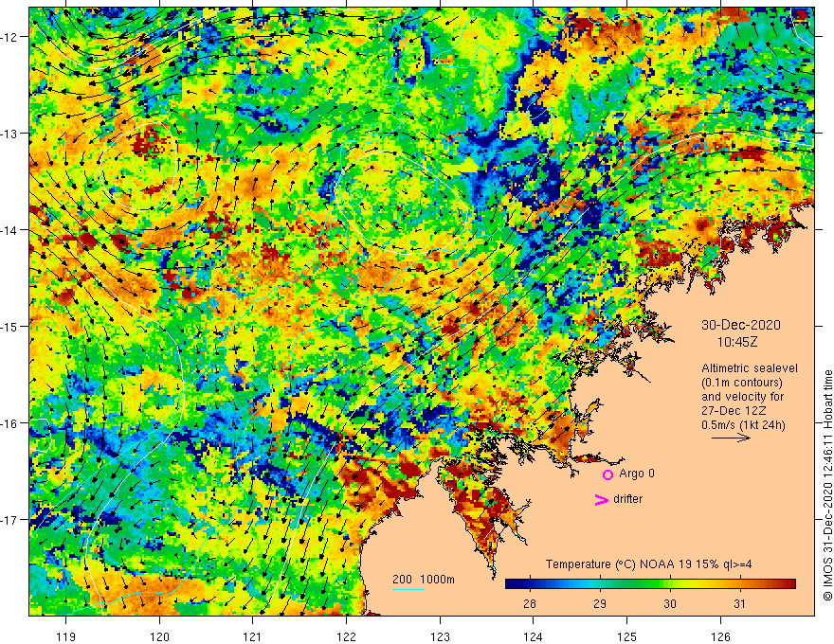This screenshot has width=834, height=644.
Task: Click the '10:45Z' time label
Action: [x=737, y=342]
